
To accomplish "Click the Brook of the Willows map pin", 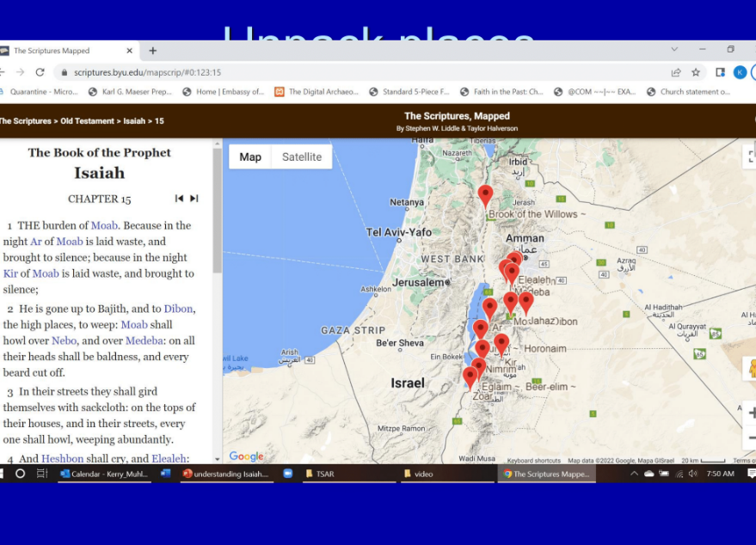I will coord(485,195).
